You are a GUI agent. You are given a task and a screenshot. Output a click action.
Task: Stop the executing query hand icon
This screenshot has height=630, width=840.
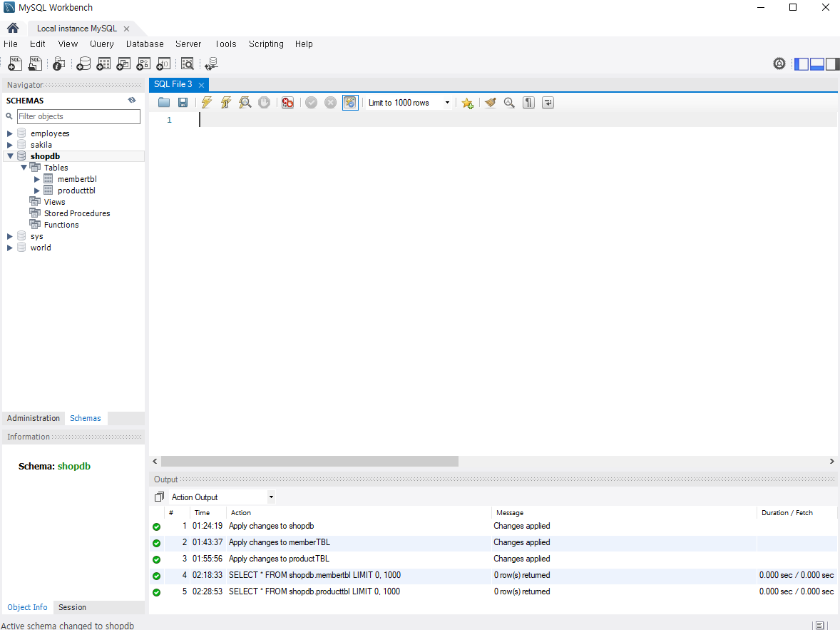pos(264,103)
